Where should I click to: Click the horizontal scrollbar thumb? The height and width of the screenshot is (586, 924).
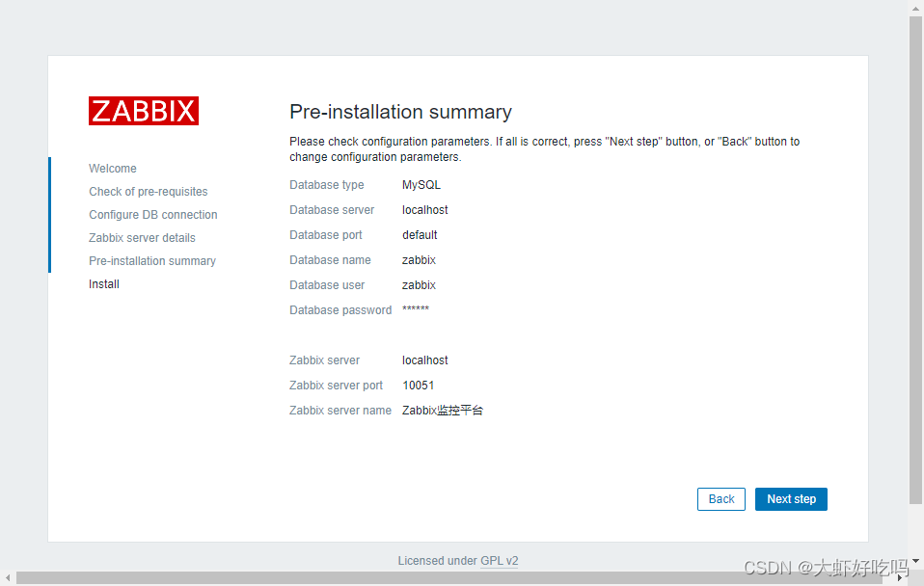coord(449,577)
